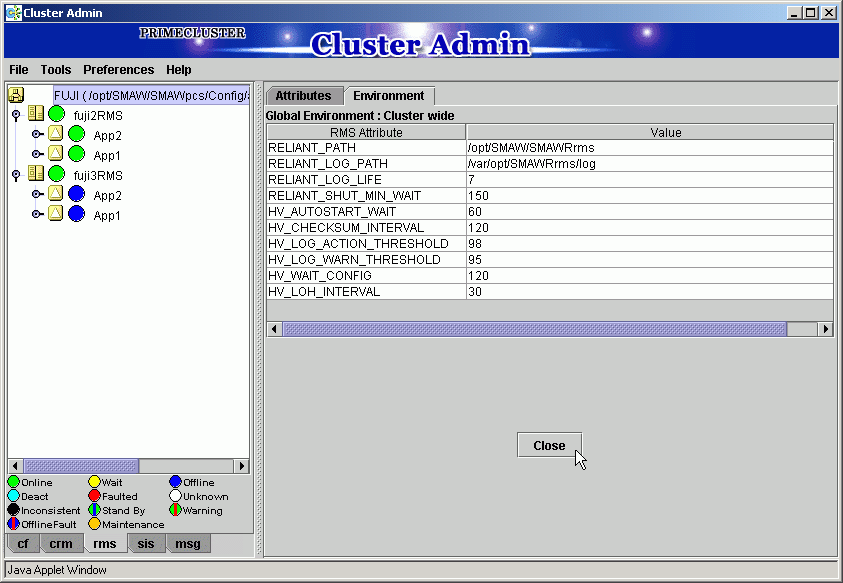Click the table's left scroll arrow
Image resolution: width=843 pixels, height=583 pixels.
[x=275, y=329]
